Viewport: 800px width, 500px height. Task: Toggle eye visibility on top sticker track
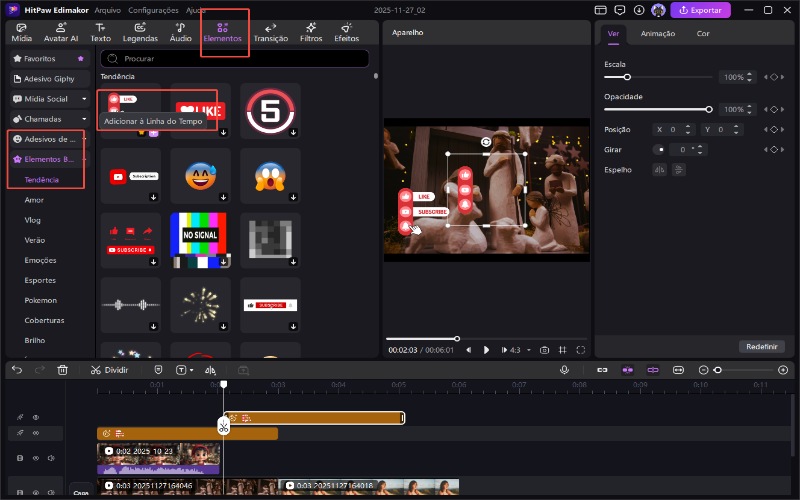35,417
